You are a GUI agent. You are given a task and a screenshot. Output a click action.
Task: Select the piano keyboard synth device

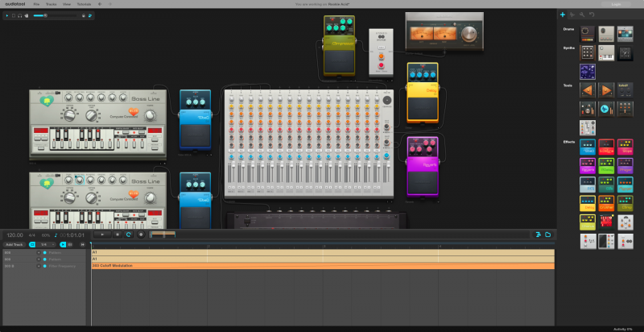click(606, 53)
